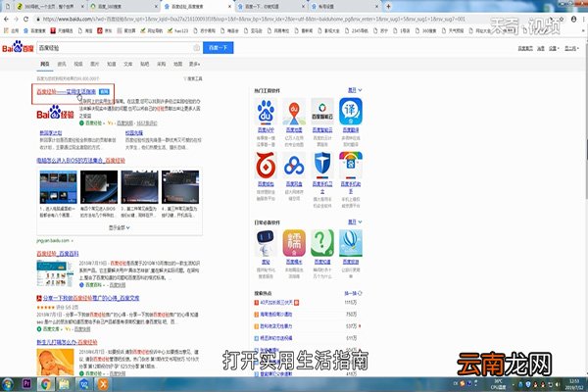
Task: Open 新生儿打嗝怎么办 result link
Action: coord(67,342)
